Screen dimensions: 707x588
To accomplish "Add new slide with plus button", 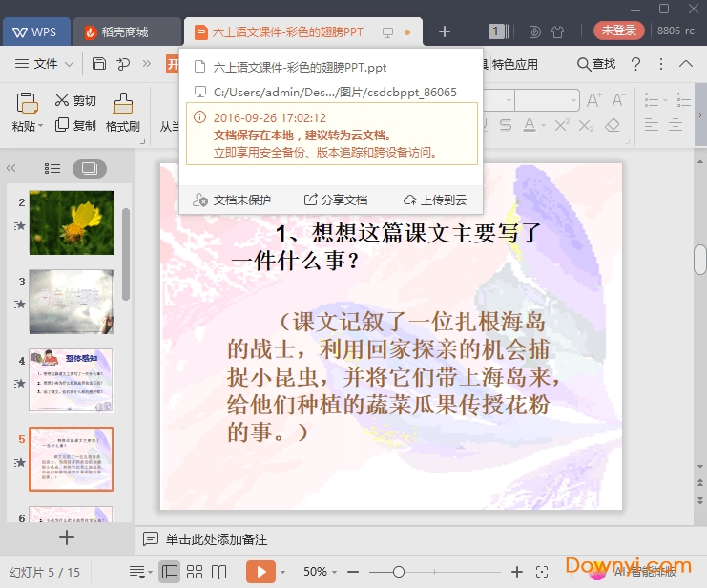I will 66,537.
